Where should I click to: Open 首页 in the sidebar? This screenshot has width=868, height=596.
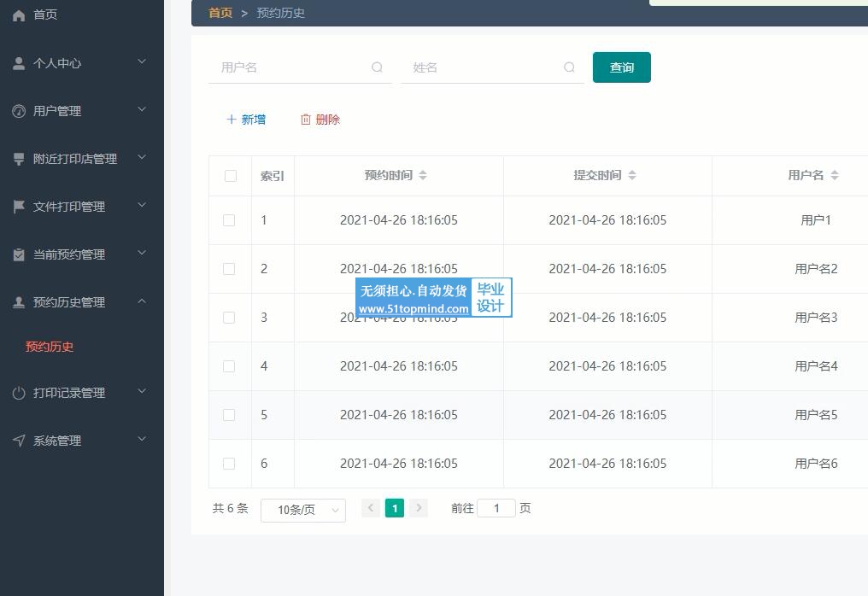coord(44,15)
